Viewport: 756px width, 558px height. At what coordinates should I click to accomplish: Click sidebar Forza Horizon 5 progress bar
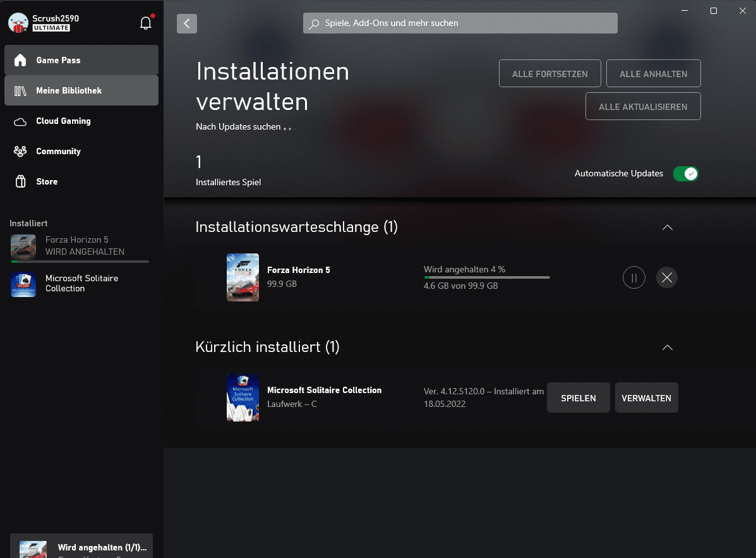pos(80,262)
